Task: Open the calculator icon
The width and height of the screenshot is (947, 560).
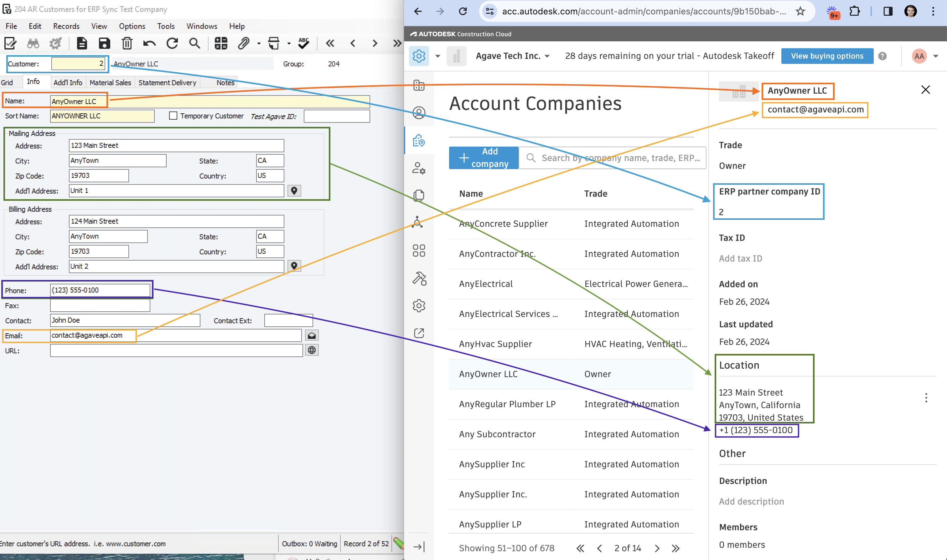Action: click(221, 43)
